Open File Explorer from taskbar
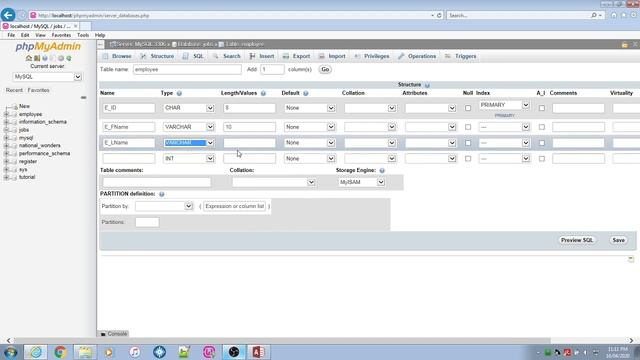Screen dimensions: 640x360 (85, 352)
